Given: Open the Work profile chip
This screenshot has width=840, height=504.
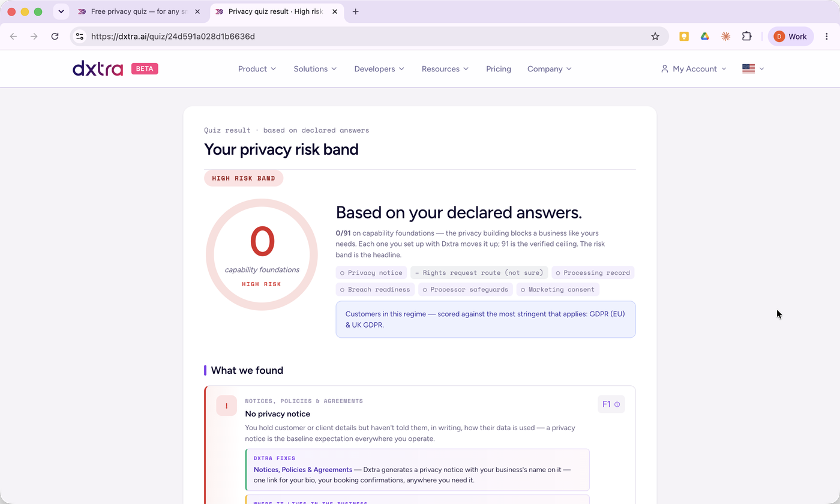Looking at the screenshot, I should click(791, 37).
